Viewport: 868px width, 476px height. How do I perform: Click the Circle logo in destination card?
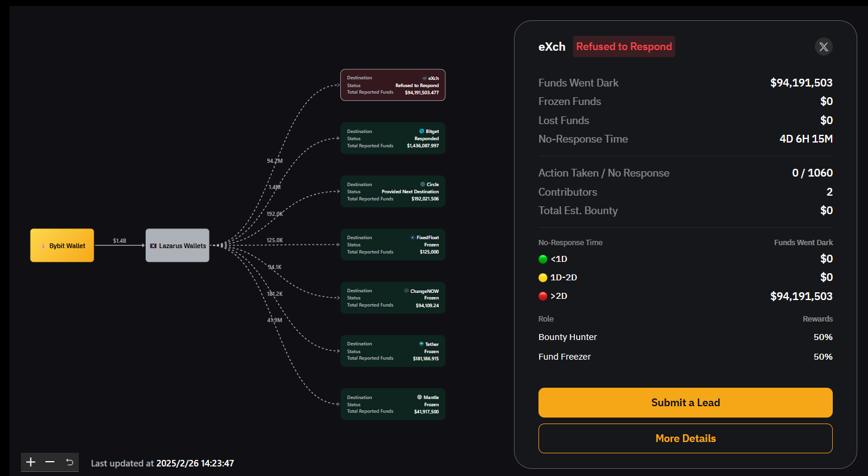coord(423,184)
